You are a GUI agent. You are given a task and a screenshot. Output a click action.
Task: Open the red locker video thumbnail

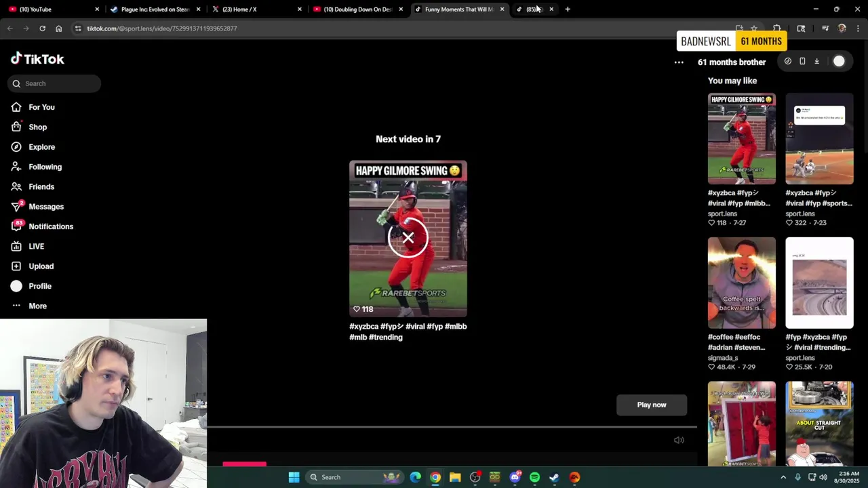coord(742,424)
